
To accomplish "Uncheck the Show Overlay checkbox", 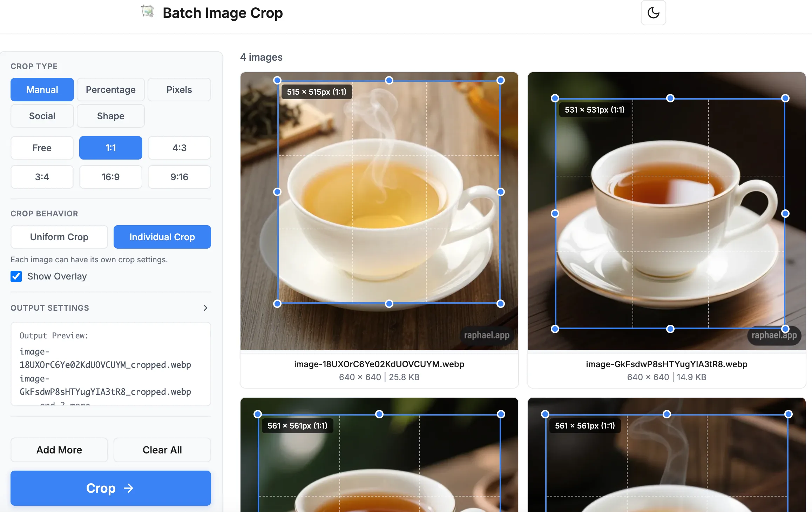I will pos(16,276).
